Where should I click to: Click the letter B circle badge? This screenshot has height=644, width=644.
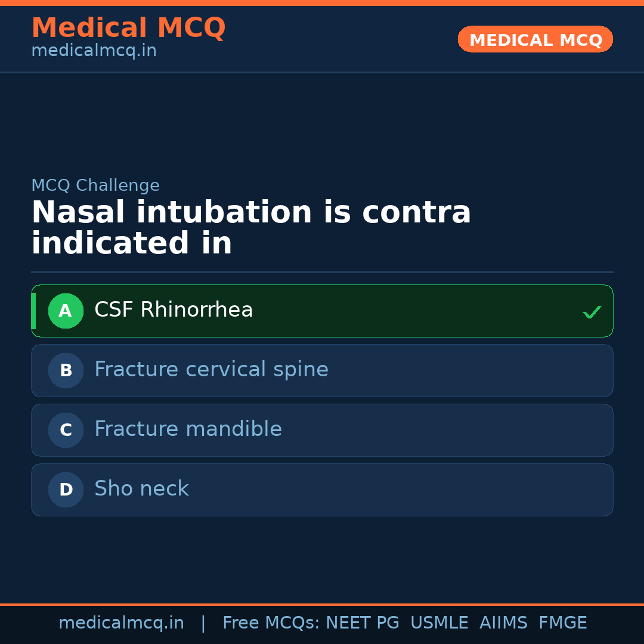66,370
